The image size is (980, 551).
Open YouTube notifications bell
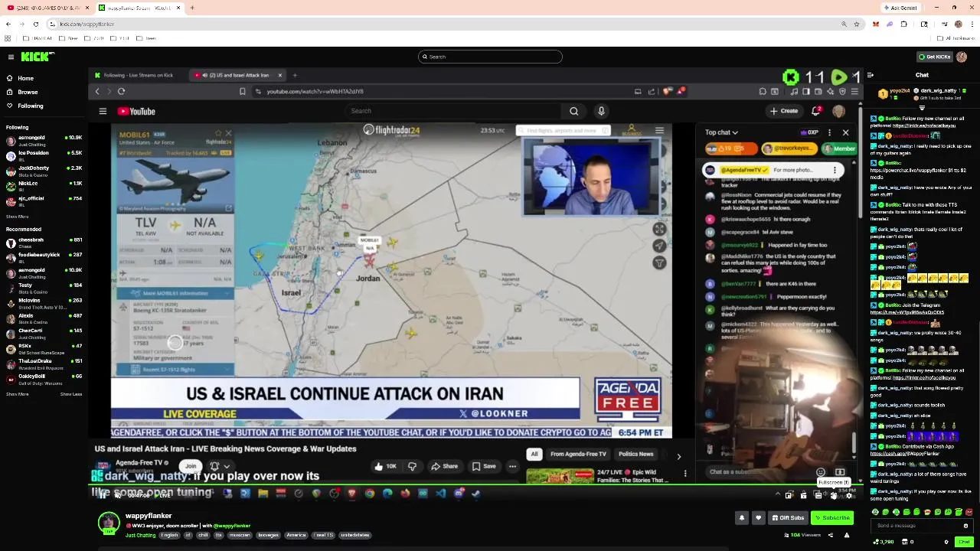pyautogui.click(x=815, y=111)
